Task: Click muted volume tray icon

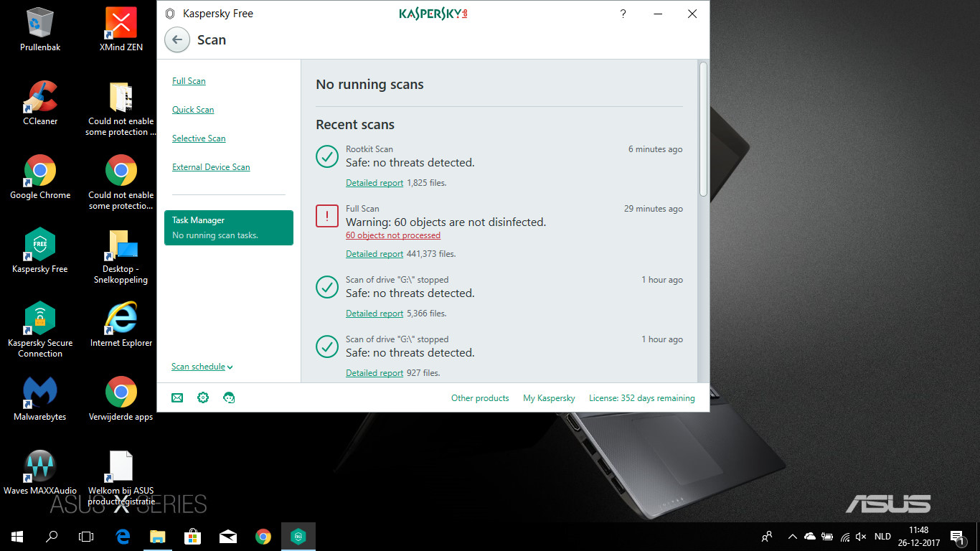Action: click(x=862, y=536)
